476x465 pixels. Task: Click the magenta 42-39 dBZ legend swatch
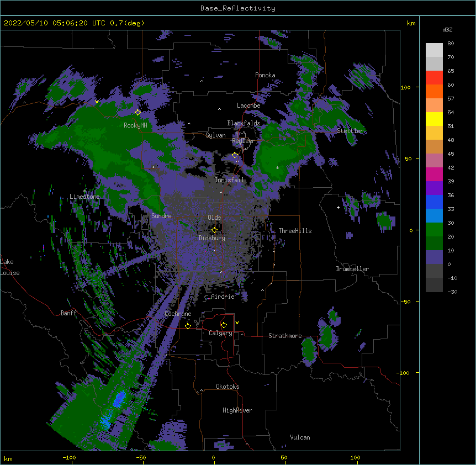434,174
